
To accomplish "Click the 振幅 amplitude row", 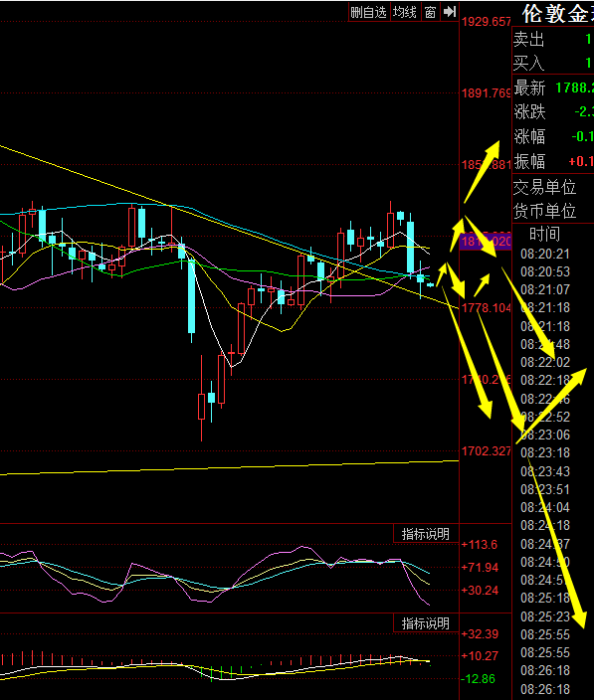I will 553,161.
